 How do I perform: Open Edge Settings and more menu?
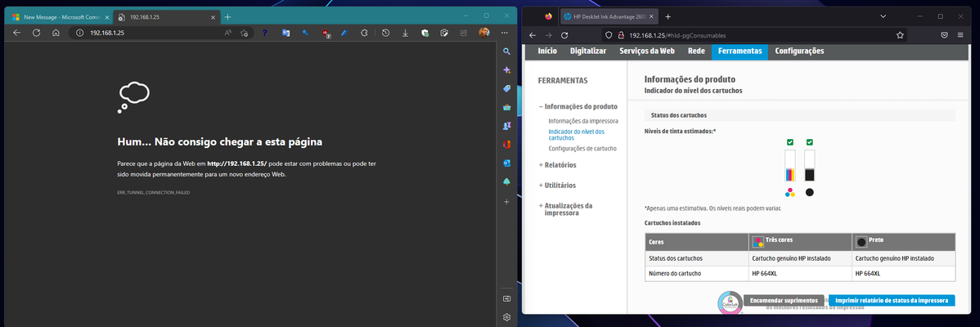click(x=504, y=33)
